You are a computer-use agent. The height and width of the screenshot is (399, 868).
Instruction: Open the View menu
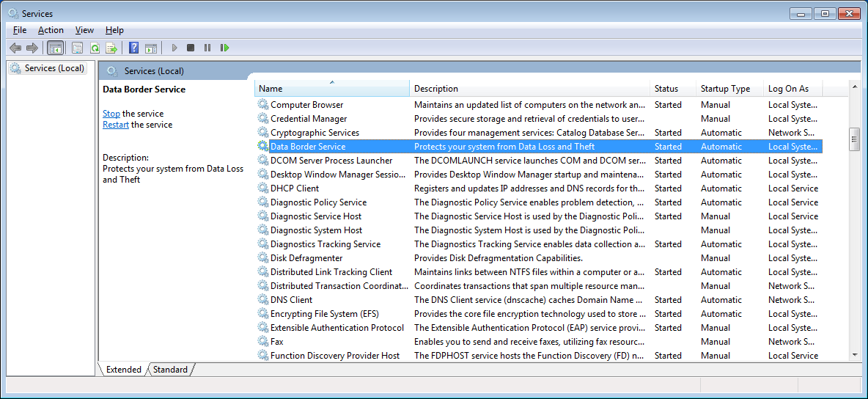pos(84,30)
